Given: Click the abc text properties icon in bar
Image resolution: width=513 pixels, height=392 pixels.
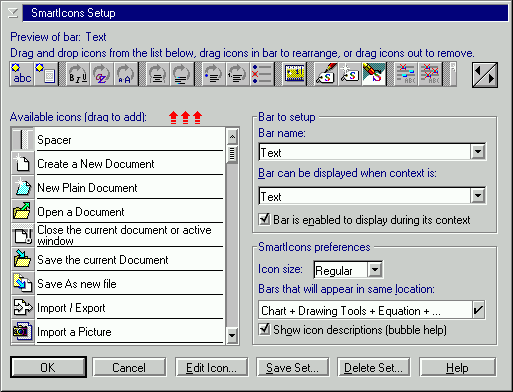Looking at the screenshot, I should coord(22,74).
